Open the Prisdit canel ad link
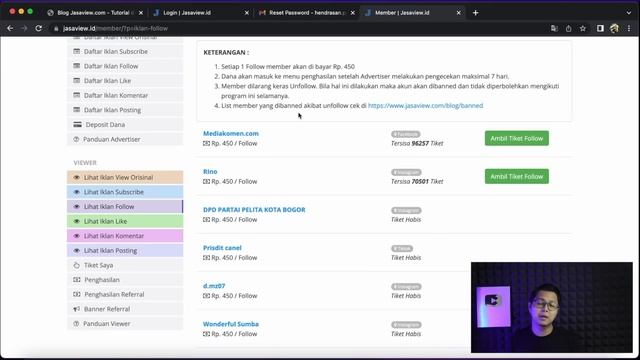The height and width of the screenshot is (360, 640). tap(222, 248)
